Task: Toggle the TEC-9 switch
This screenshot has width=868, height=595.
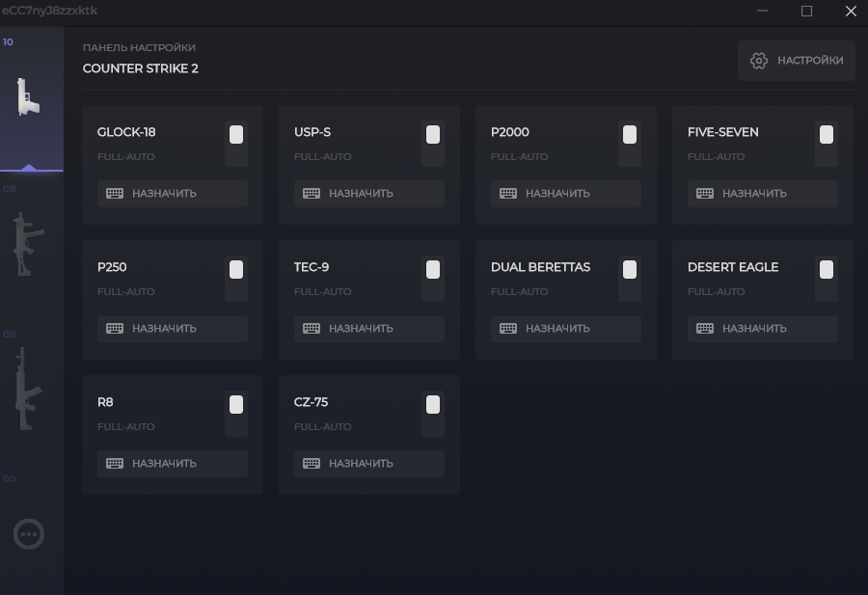Action: (433, 279)
